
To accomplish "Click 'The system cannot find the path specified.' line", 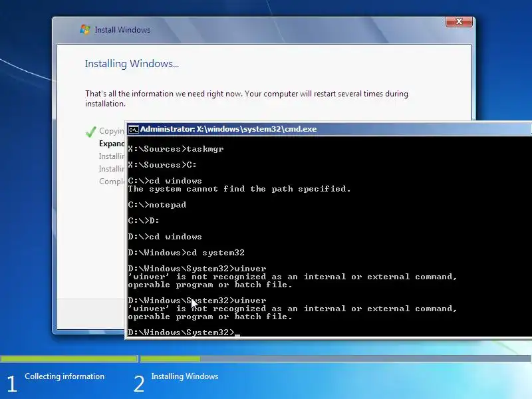I will 239,189.
